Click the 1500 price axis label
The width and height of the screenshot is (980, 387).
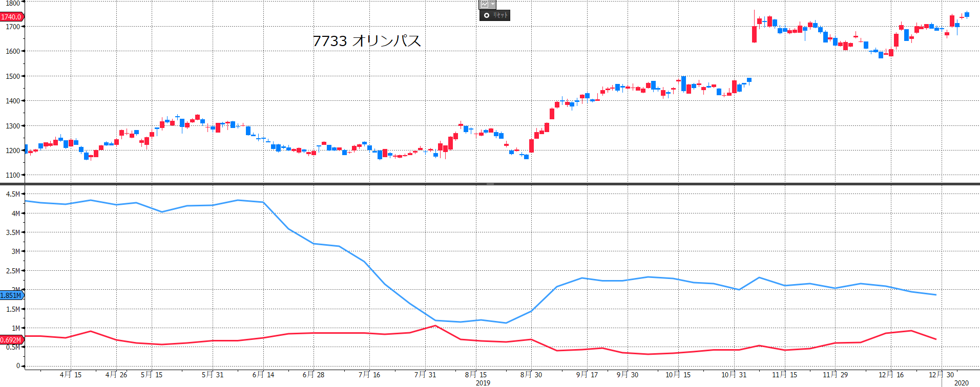coord(13,76)
